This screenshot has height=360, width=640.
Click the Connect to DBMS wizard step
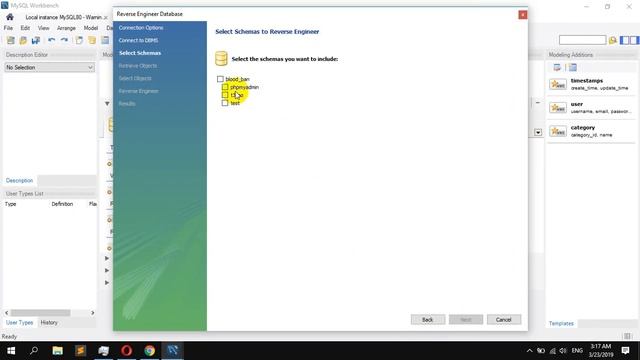point(138,40)
